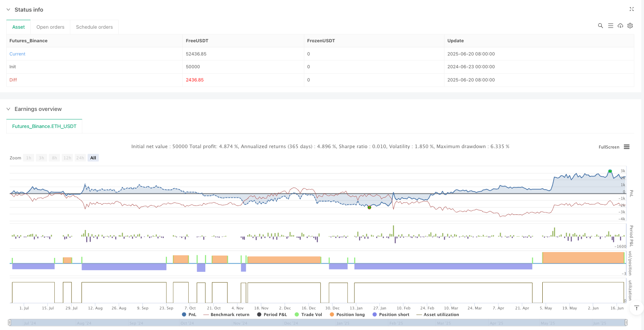Click the left handle of range navigator
This screenshot has width=644, height=330.
pos(10,323)
